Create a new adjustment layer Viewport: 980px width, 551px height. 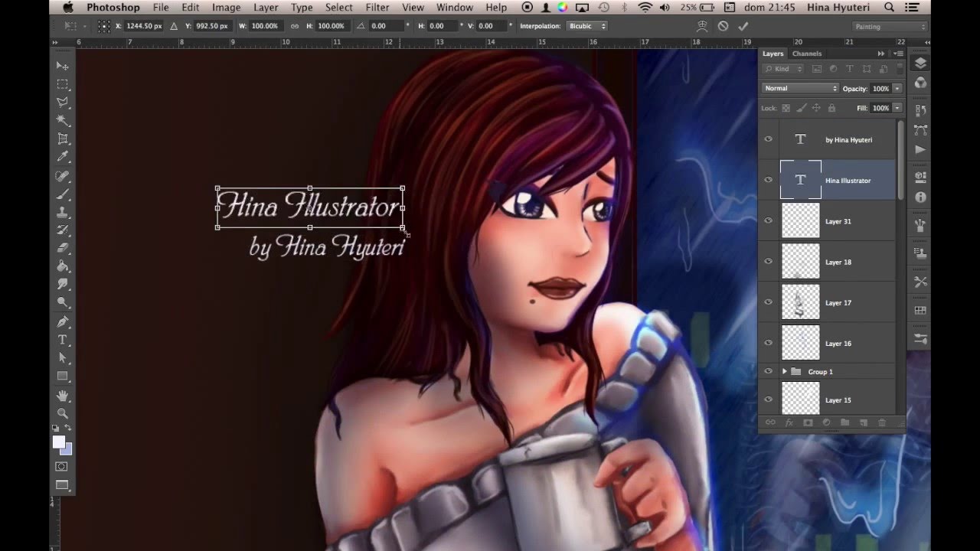pos(826,422)
